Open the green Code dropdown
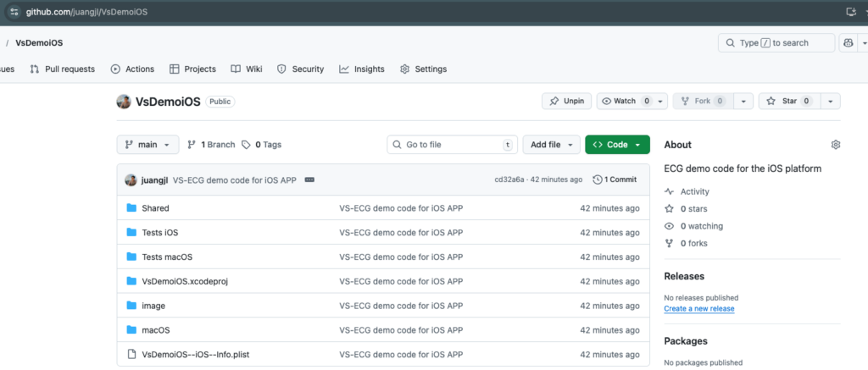The width and height of the screenshot is (868, 370). click(x=617, y=145)
